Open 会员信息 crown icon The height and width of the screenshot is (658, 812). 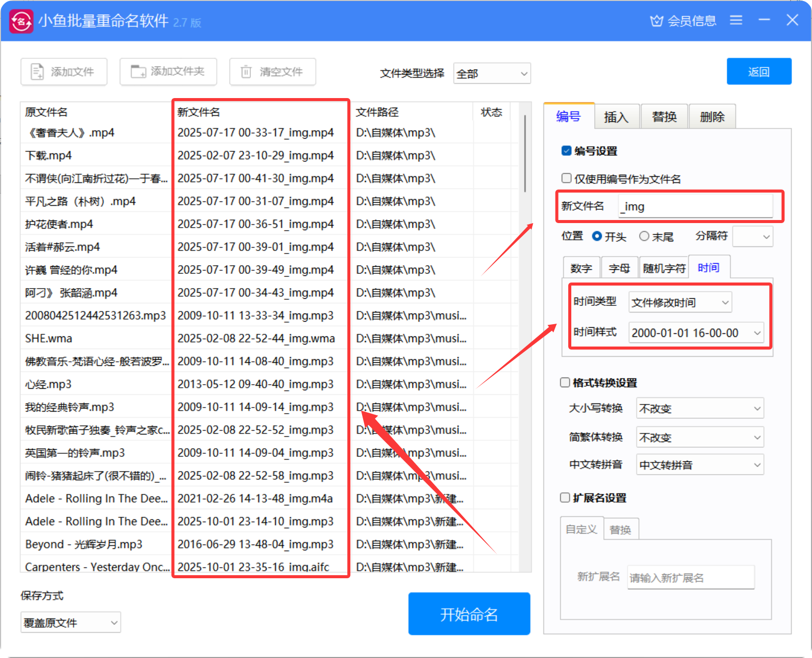click(x=657, y=21)
